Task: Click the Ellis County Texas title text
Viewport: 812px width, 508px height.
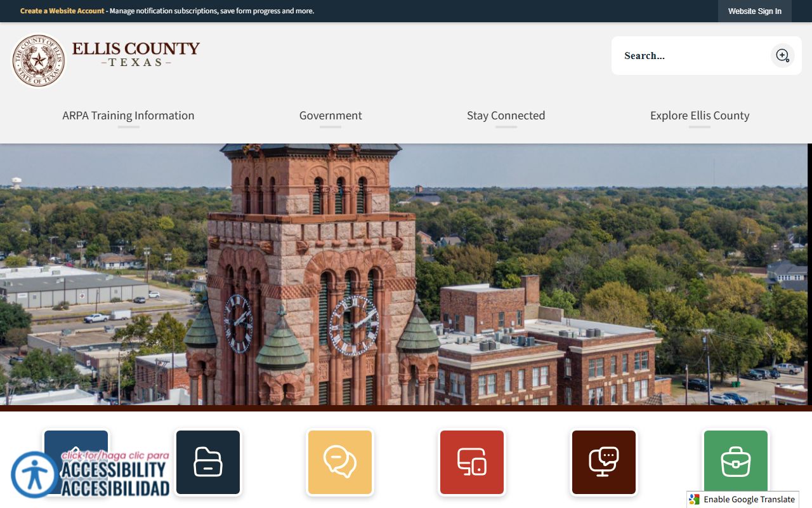Action: (136, 53)
